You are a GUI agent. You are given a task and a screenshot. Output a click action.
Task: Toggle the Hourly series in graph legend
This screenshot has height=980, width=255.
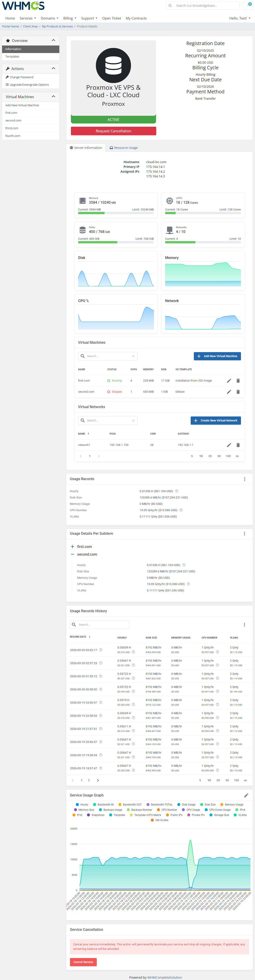(82, 805)
